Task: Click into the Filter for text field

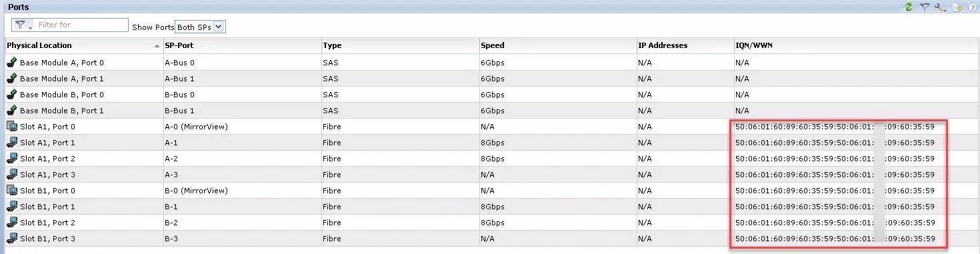Action: [x=81, y=25]
